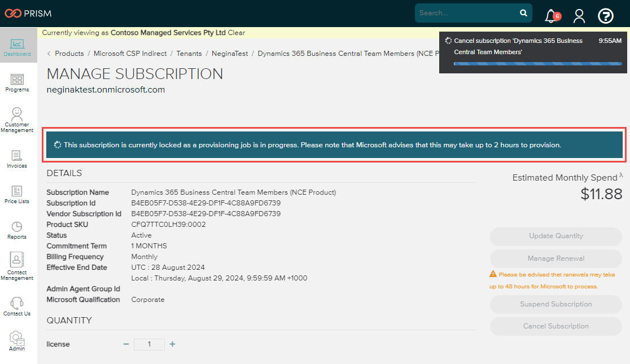Click the spinner icon in locked banner
Image resolution: width=630 pixels, height=364 pixels.
pyautogui.click(x=58, y=144)
